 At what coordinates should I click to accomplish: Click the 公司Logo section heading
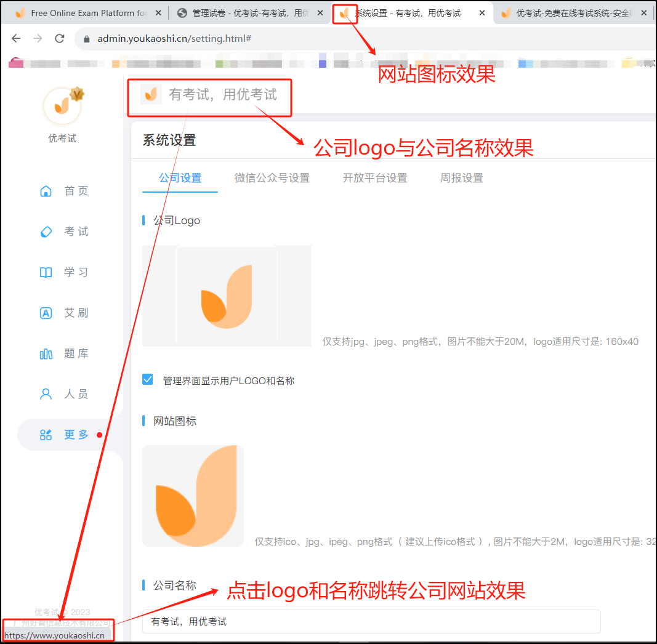click(176, 220)
